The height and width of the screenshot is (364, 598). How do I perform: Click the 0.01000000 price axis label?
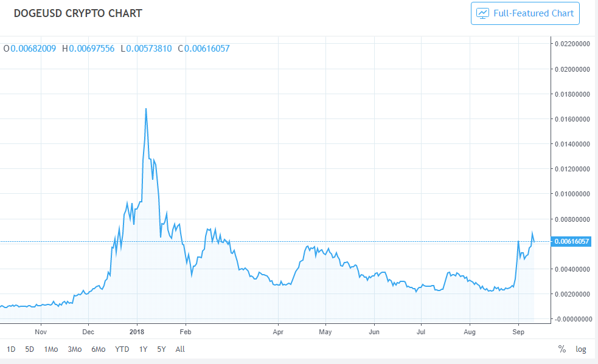point(572,194)
